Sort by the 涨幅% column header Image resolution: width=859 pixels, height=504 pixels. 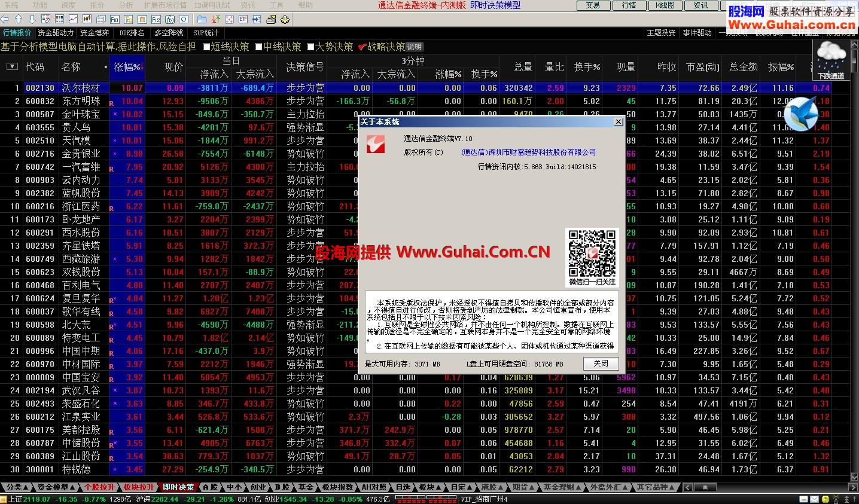[x=127, y=68]
